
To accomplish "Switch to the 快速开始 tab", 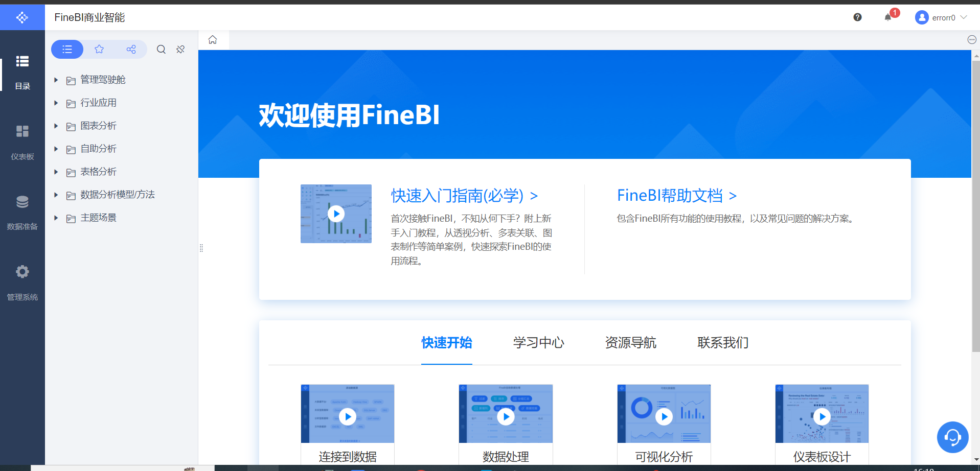I will pos(447,343).
